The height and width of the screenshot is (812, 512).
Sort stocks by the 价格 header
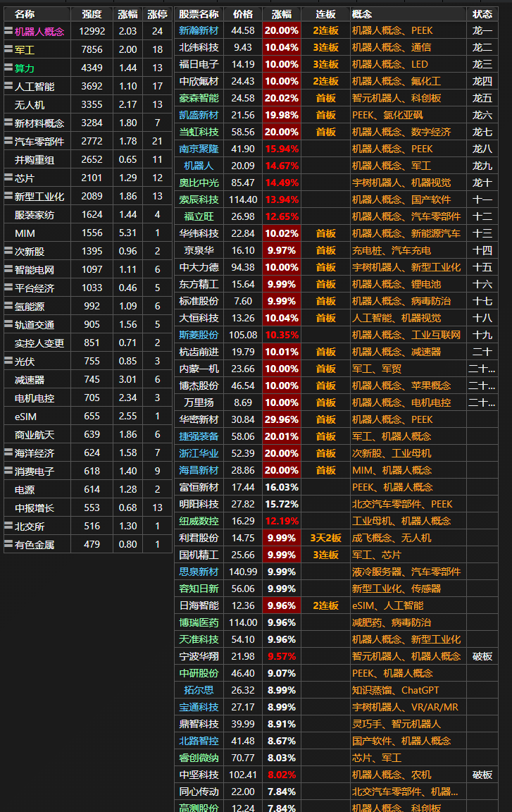coord(242,14)
